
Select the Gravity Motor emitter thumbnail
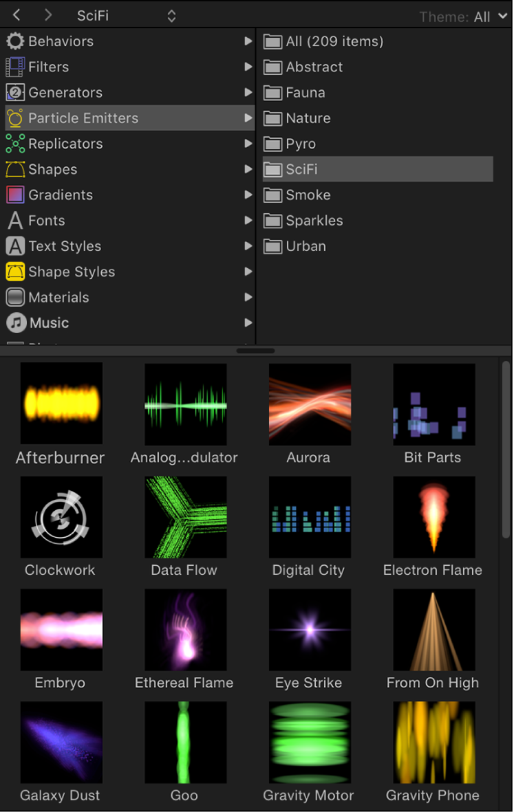(310, 742)
